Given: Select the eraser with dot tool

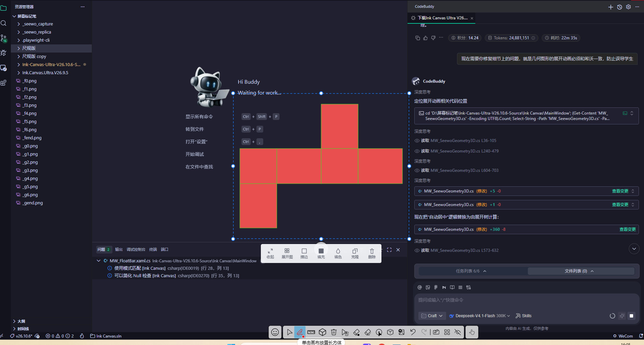Looking at the screenshot, I should (x=356, y=332).
